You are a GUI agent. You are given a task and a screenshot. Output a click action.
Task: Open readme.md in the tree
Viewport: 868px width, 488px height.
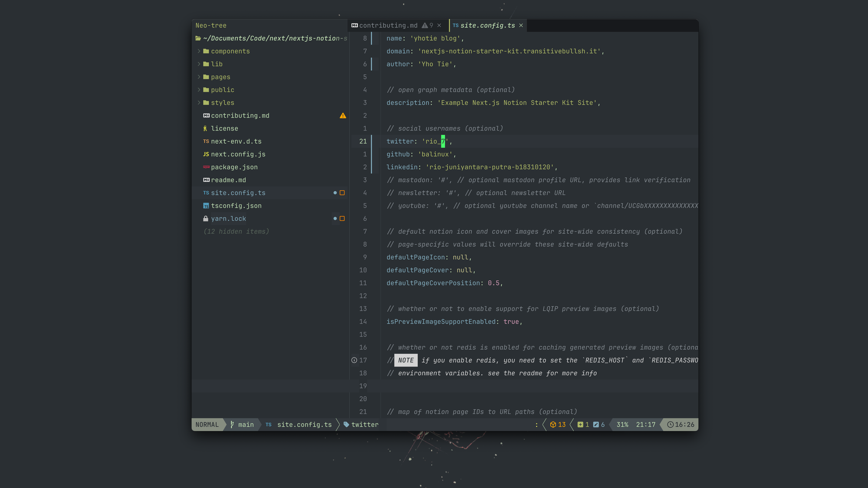tap(228, 180)
